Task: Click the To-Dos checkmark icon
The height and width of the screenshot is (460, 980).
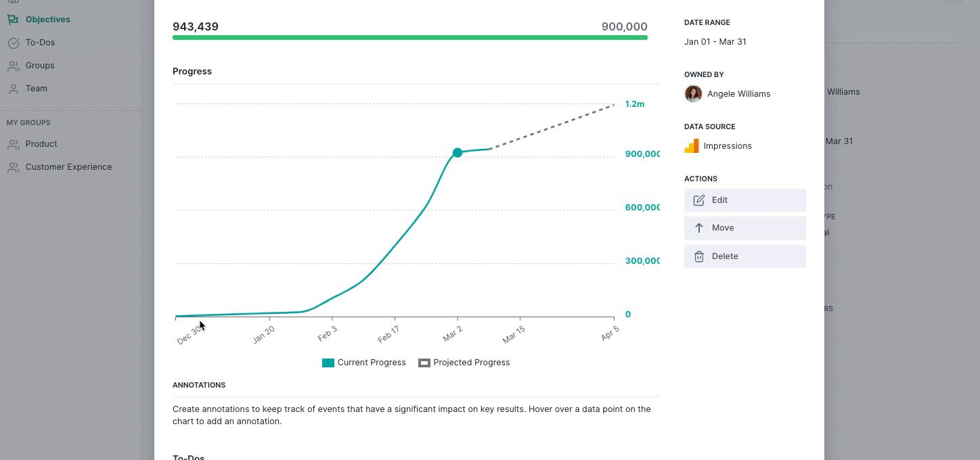Action: pos(13,43)
